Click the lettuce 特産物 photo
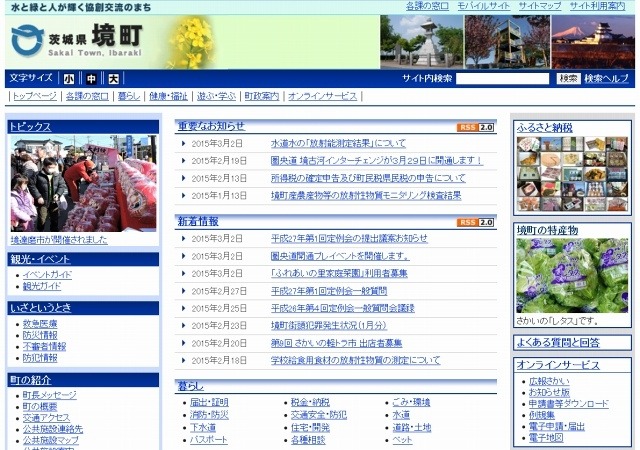Viewport: 640px width, 450px height. (572, 276)
